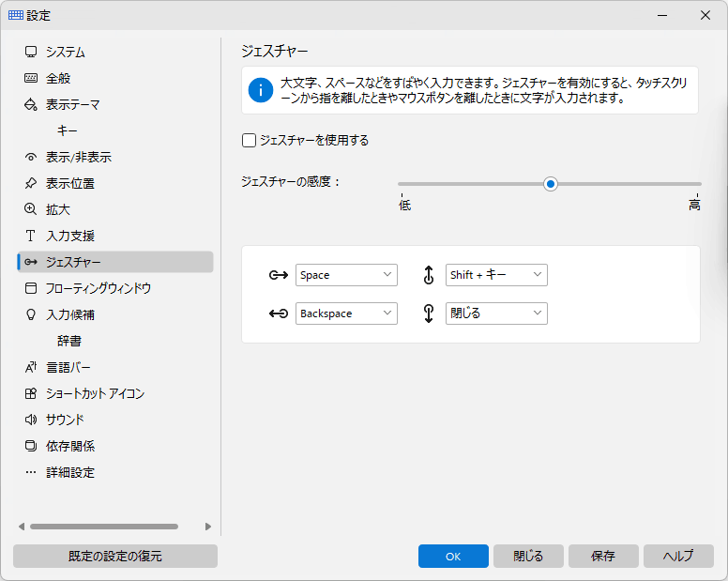Click the sidebar horizontal scrollbar thumb
The width and height of the screenshot is (728, 581).
click(x=104, y=527)
